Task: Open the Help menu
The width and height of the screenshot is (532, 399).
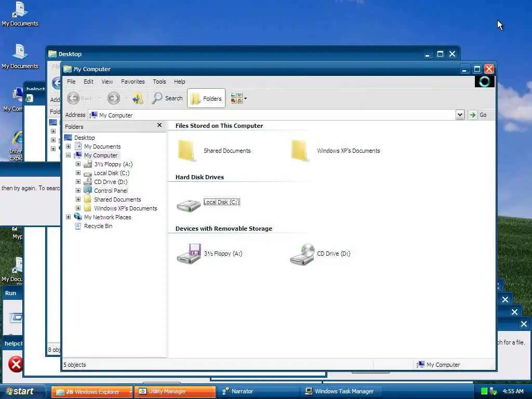Action: pos(179,82)
